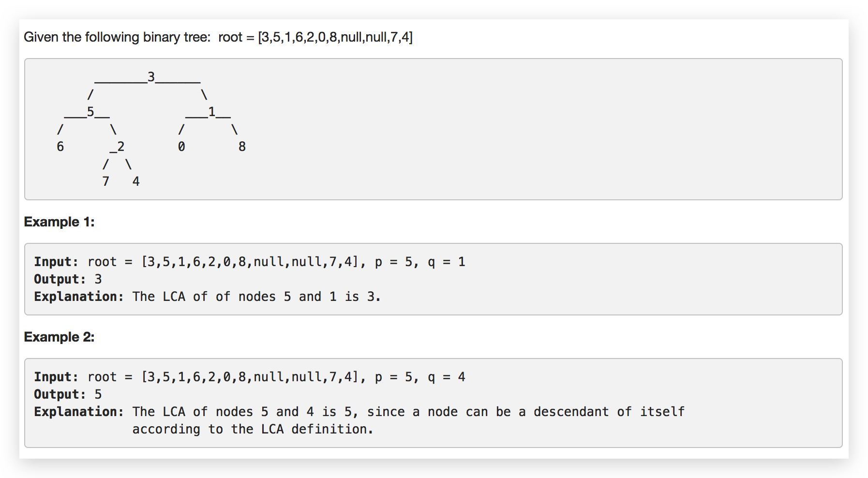
Task: Click root node 3 in the tree diagram
Action: (151, 77)
